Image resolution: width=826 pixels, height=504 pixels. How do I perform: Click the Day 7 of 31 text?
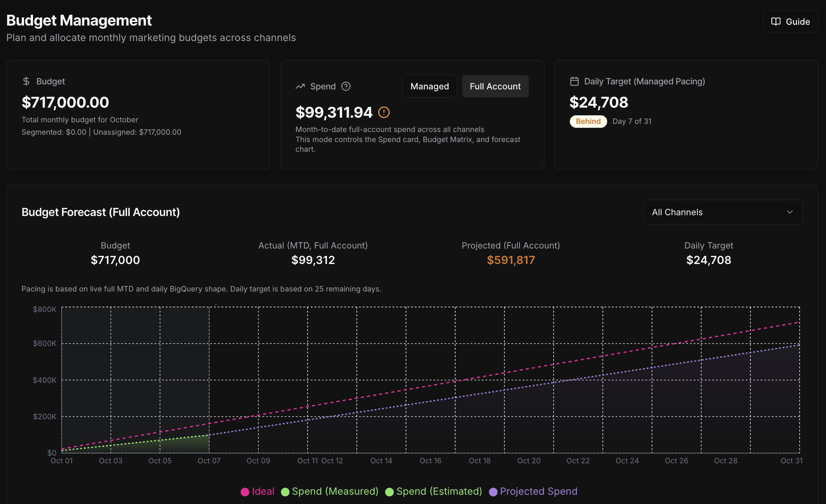click(x=632, y=121)
